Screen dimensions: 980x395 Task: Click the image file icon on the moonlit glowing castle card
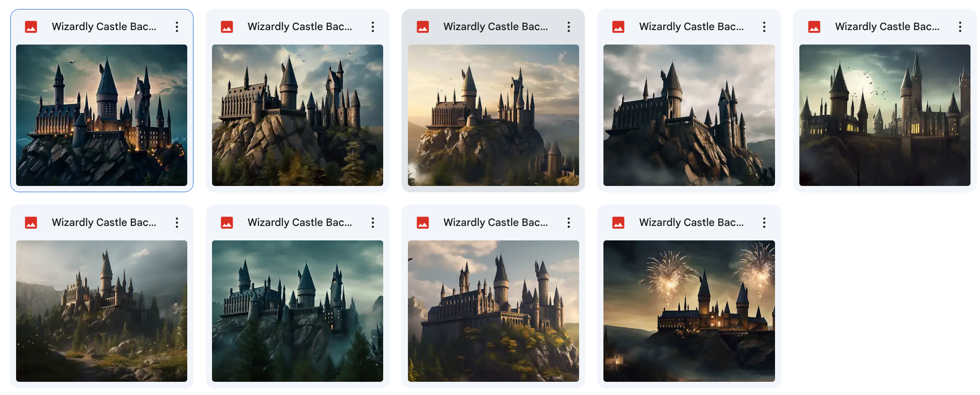coord(813,26)
